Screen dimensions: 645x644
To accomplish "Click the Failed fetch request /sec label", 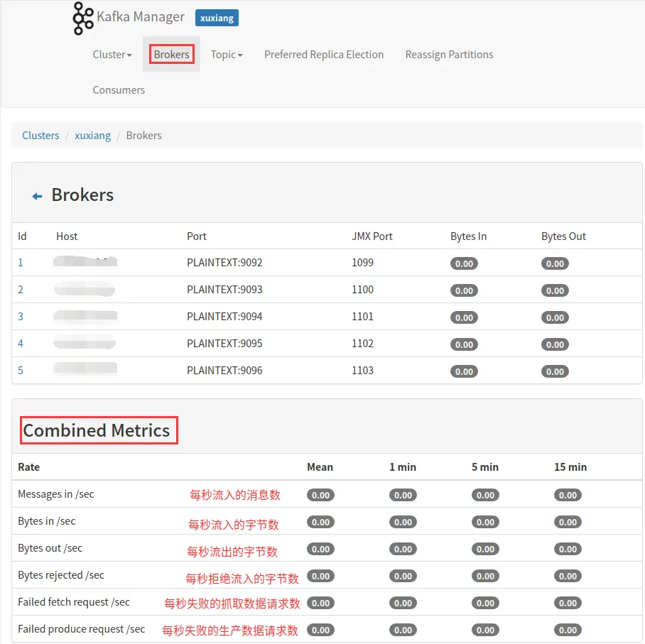I will coord(74,601).
